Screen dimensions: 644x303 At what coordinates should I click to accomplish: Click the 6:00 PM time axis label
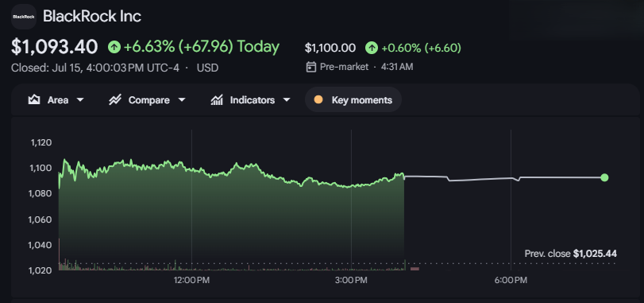[x=511, y=281]
